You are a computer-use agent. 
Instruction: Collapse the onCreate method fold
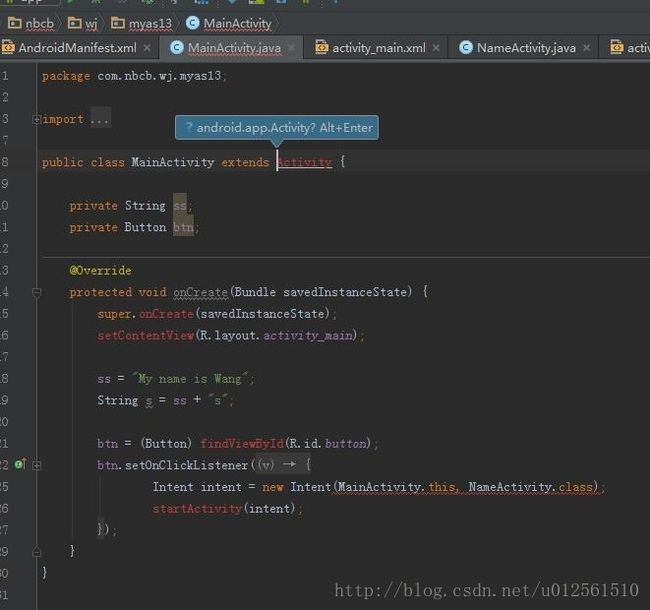point(36,292)
